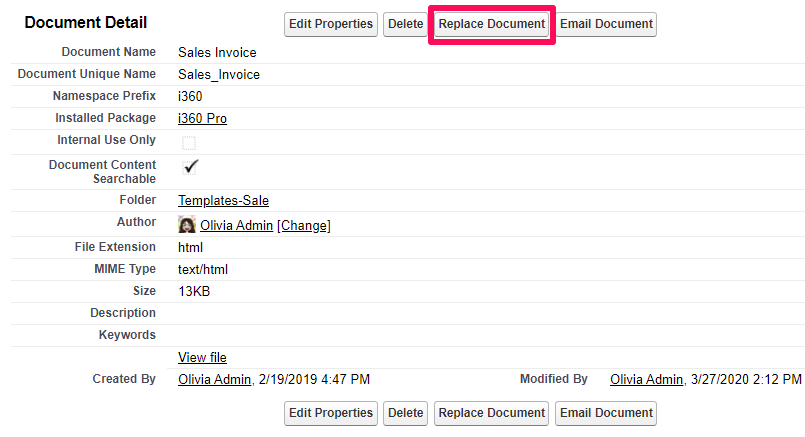Click the bottom Replace Document button
This screenshot has width=805, height=437.
(491, 413)
